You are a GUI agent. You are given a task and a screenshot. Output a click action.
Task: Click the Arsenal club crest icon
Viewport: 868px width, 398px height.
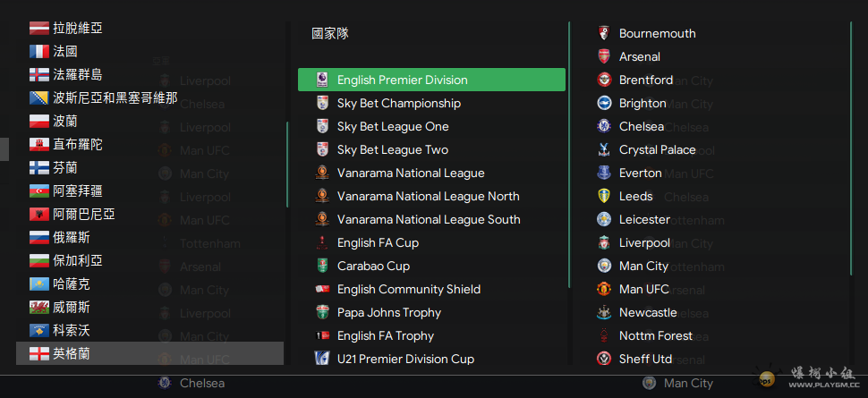click(x=604, y=56)
